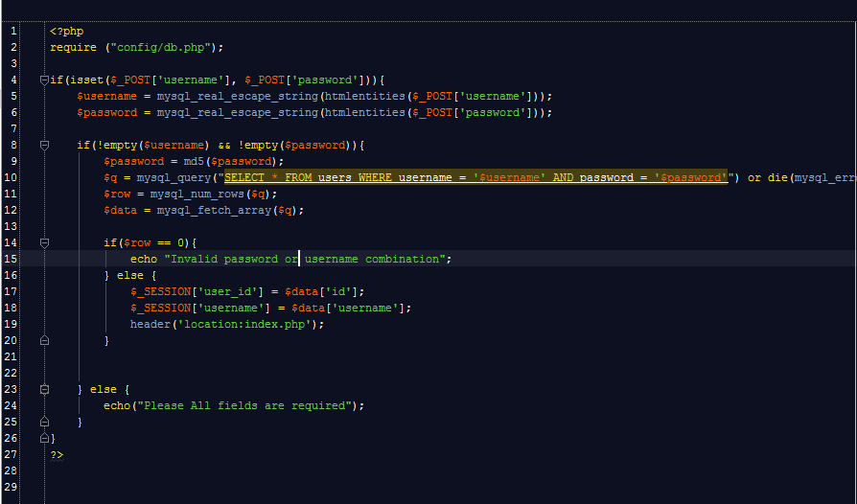Click the else keyword on line 23

tap(104, 389)
